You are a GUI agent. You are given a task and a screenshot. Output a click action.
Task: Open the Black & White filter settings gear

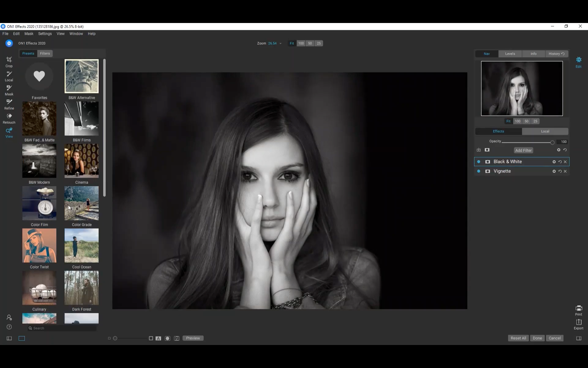pyautogui.click(x=554, y=162)
